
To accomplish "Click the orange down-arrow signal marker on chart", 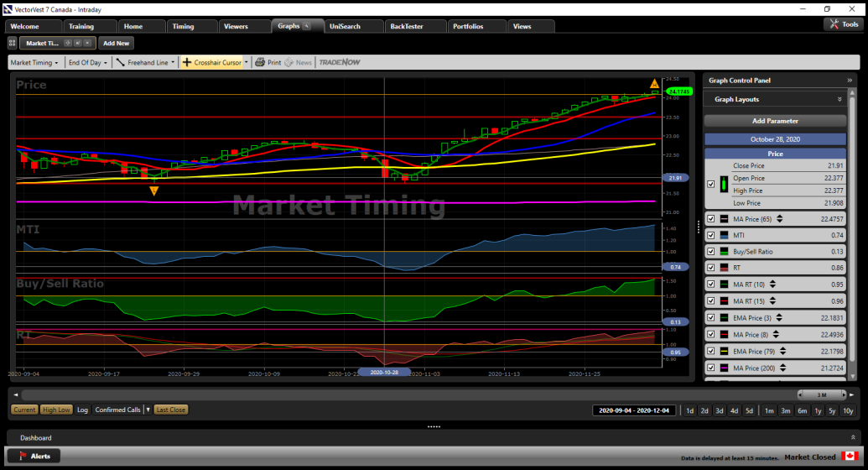I will (154, 191).
